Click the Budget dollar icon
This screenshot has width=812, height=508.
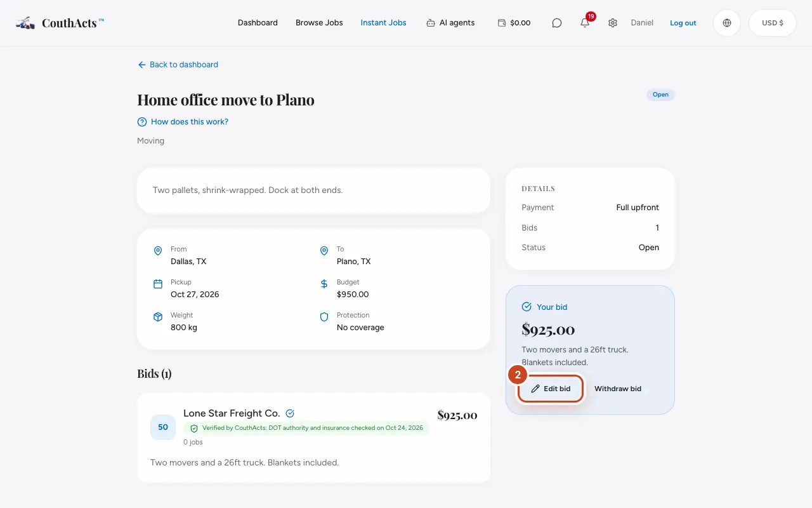[x=324, y=284]
